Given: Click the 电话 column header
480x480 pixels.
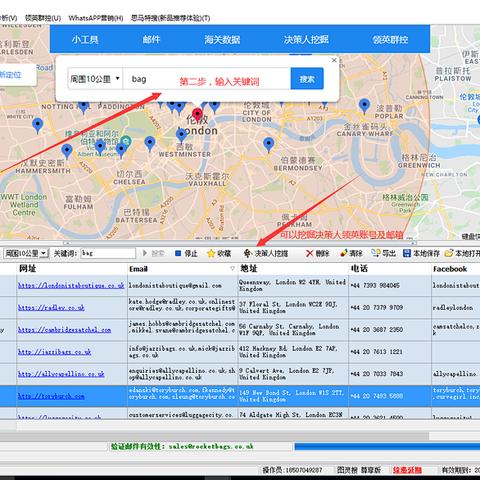Looking at the screenshot, I should [x=390, y=269].
